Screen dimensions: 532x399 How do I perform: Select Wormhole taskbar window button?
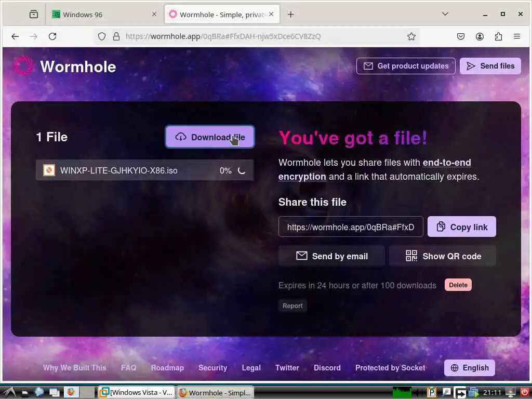(x=215, y=393)
